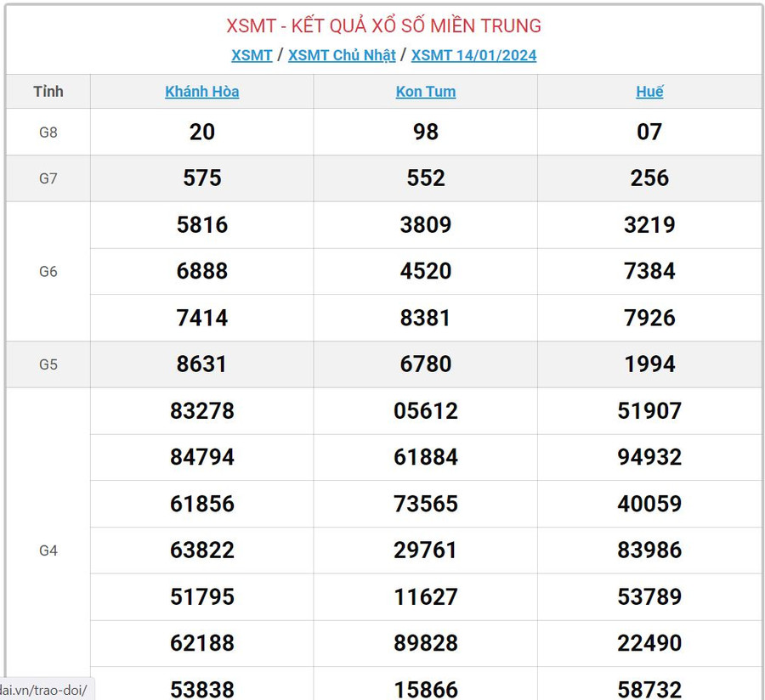Select the G5 row label
The image size is (765, 700).
pyautogui.click(x=48, y=364)
